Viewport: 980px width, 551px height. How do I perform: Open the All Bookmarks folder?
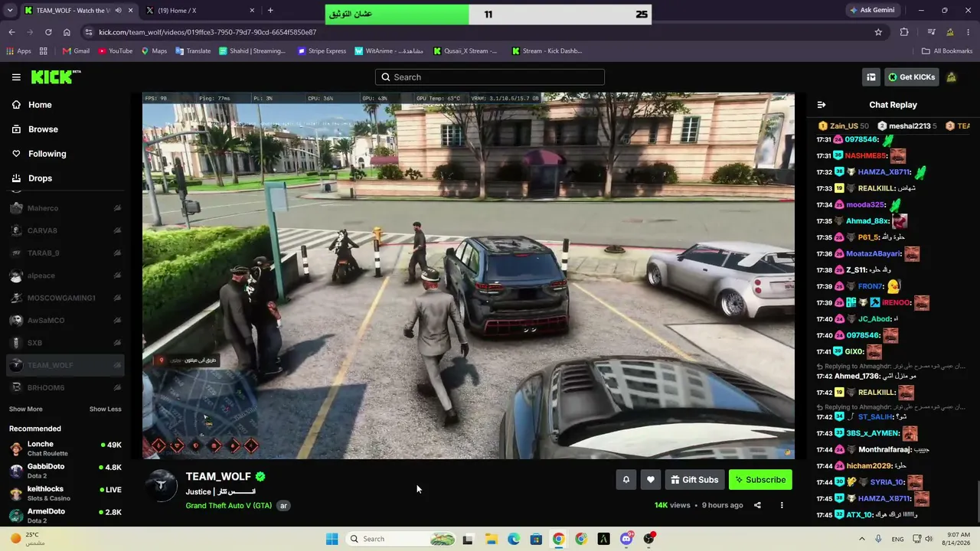point(947,51)
